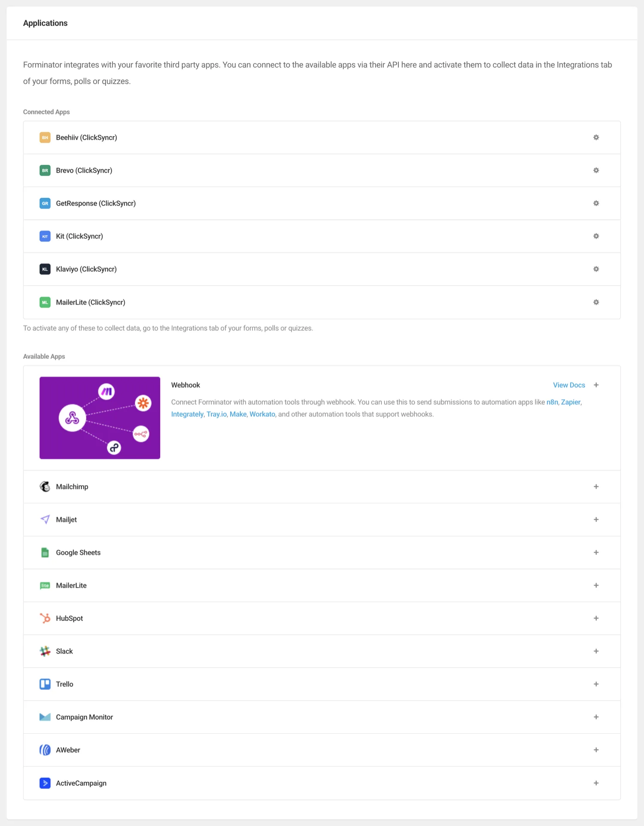Screen dimensions: 644x826
Task: Select the Klaviyo (ClickSyncr) row label
Action: point(86,269)
